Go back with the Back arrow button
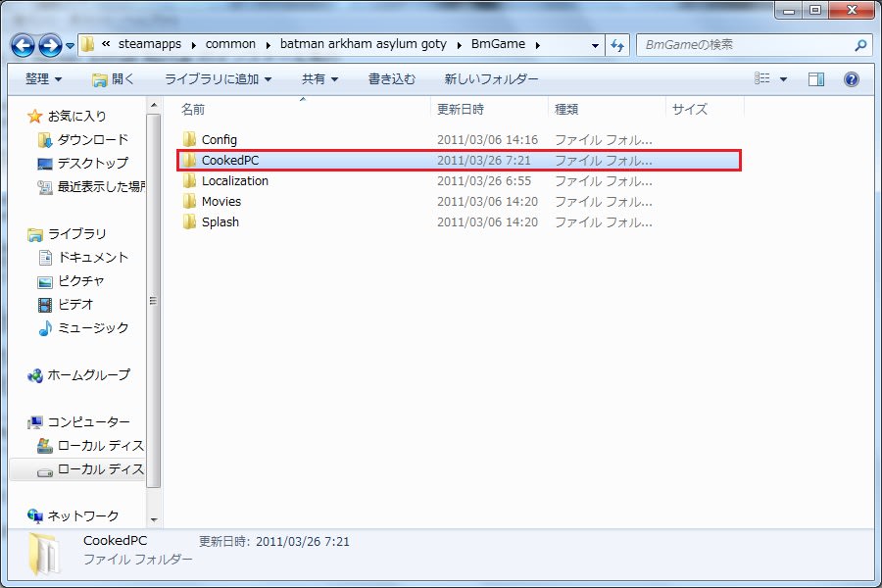882x588 pixels. pos(24,46)
